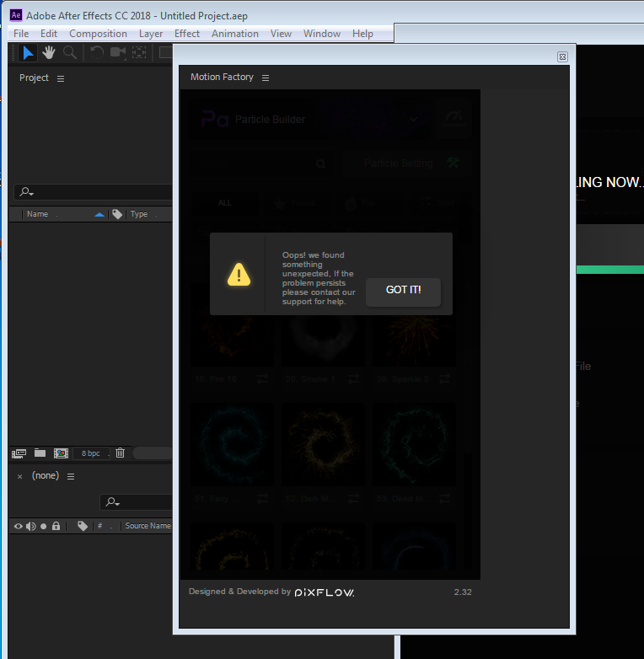Image resolution: width=644 pixels, height=659 pixels.
Task: Click the green progress bar in background window
Action: pyautogui.click(x=610, y=270)
